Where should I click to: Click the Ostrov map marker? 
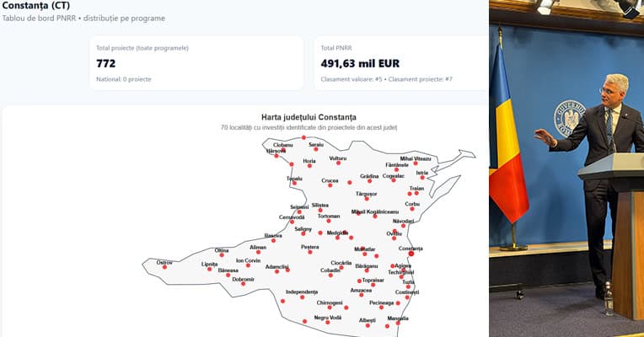click(x=164, y=268)
